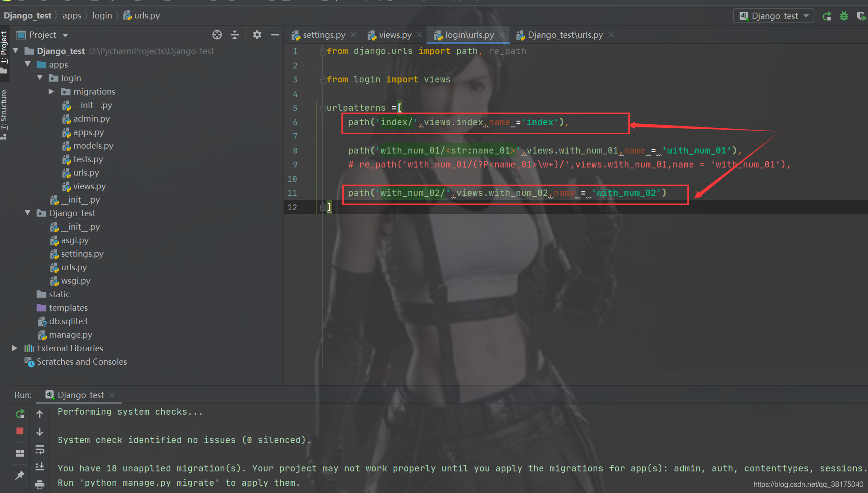Image resolution: width=868 pixels, height=493 pixels.
Task: Open Project panel settings gear
Action: 257,35
